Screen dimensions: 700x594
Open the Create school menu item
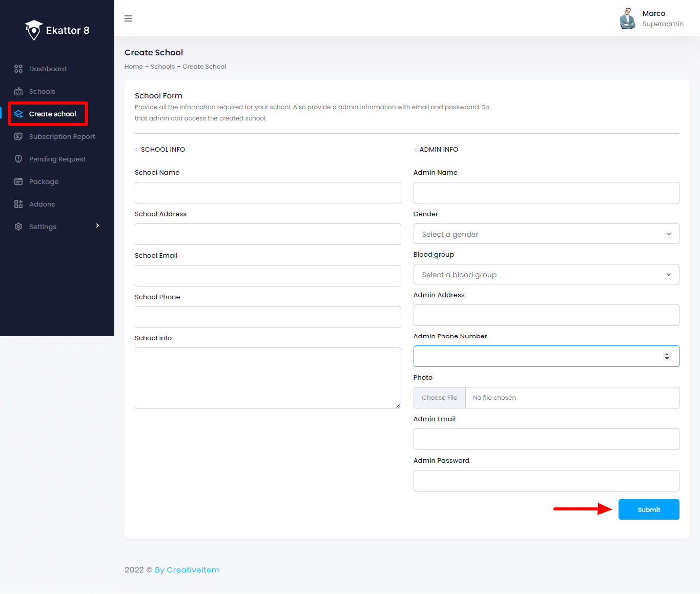[52, 114]
